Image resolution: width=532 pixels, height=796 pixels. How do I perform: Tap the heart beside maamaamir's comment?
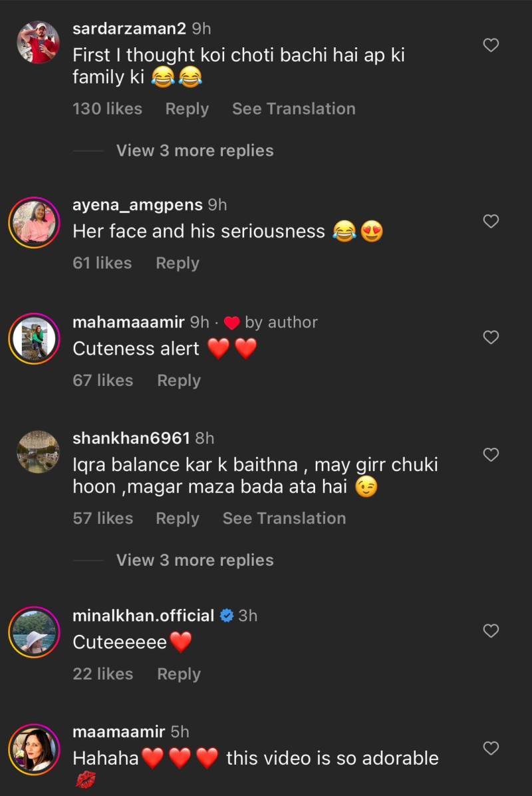(491, 748)
